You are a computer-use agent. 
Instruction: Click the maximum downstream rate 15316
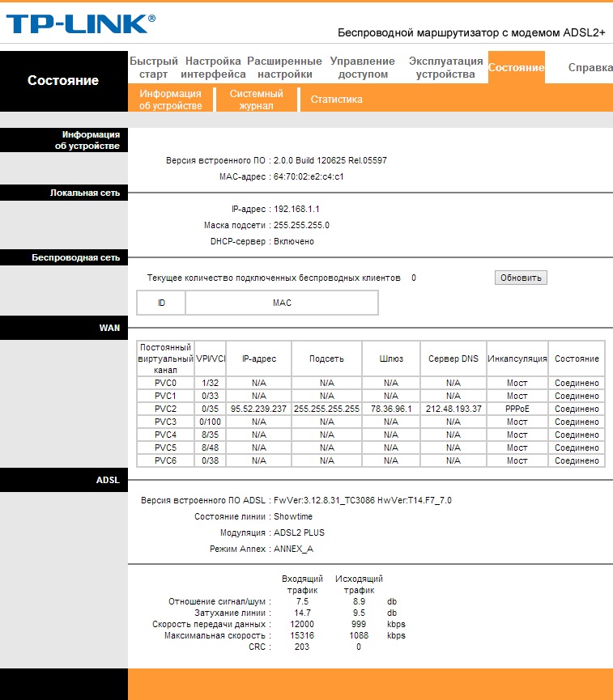click(x=302, y=635)
